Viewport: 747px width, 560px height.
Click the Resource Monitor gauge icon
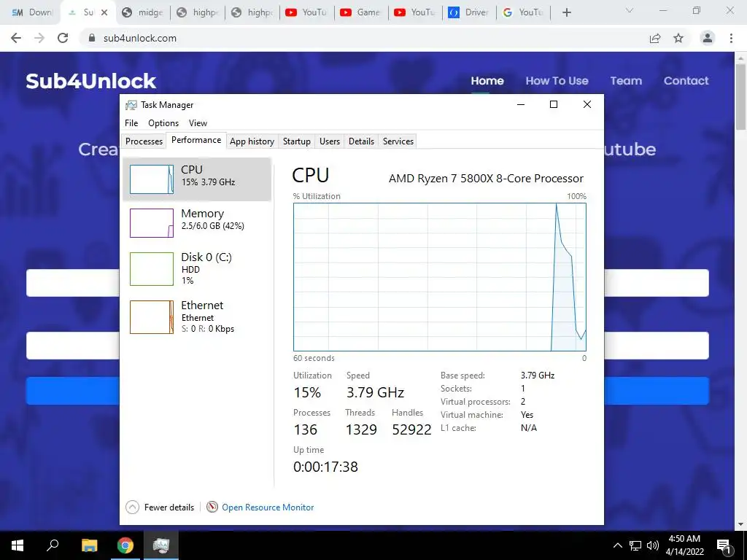pos(212,507)
